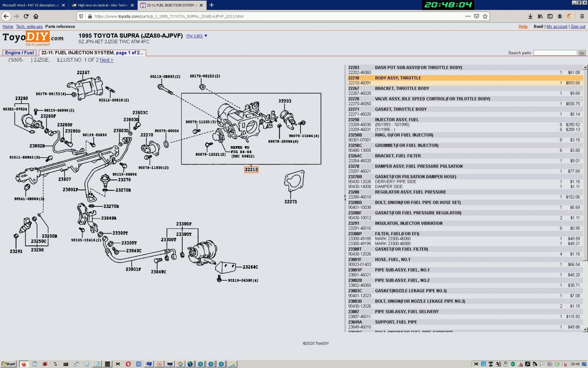The height and width of the screenshot is (368, 588).
Task: Open the command prompt taskbar icon
Action: pos(66,364)
